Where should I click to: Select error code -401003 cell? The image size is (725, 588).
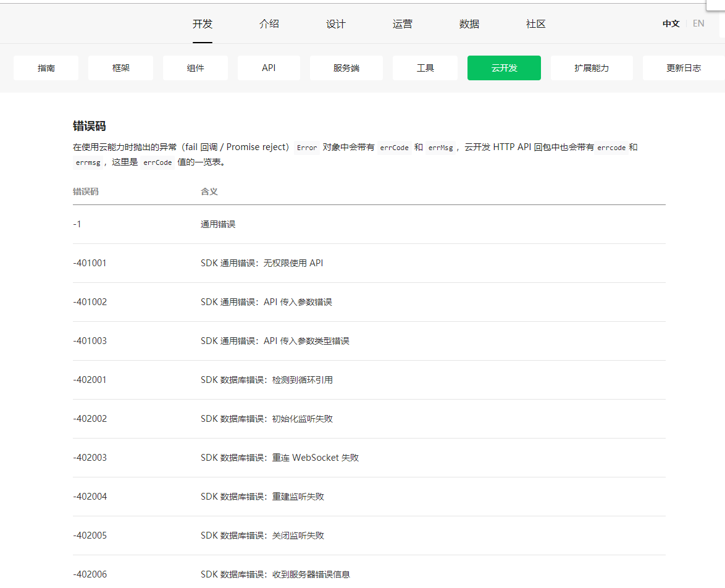[x=90, y=341]
